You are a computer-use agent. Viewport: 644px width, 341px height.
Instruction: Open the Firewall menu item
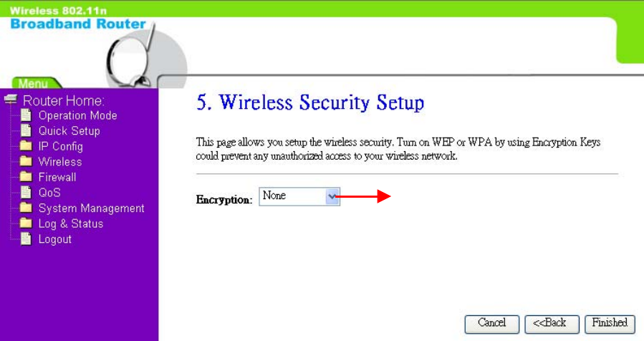(x=57, y=177)
